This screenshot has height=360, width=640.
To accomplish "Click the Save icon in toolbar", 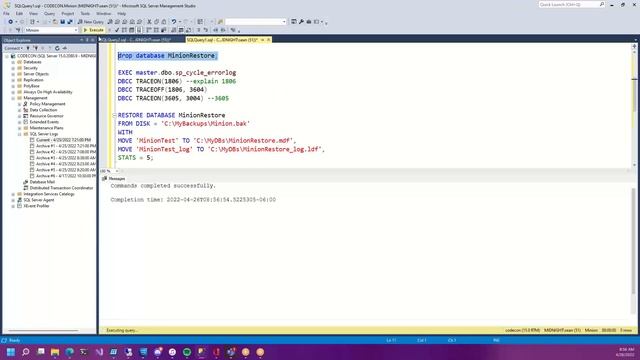I will click(x=62, y=22).
